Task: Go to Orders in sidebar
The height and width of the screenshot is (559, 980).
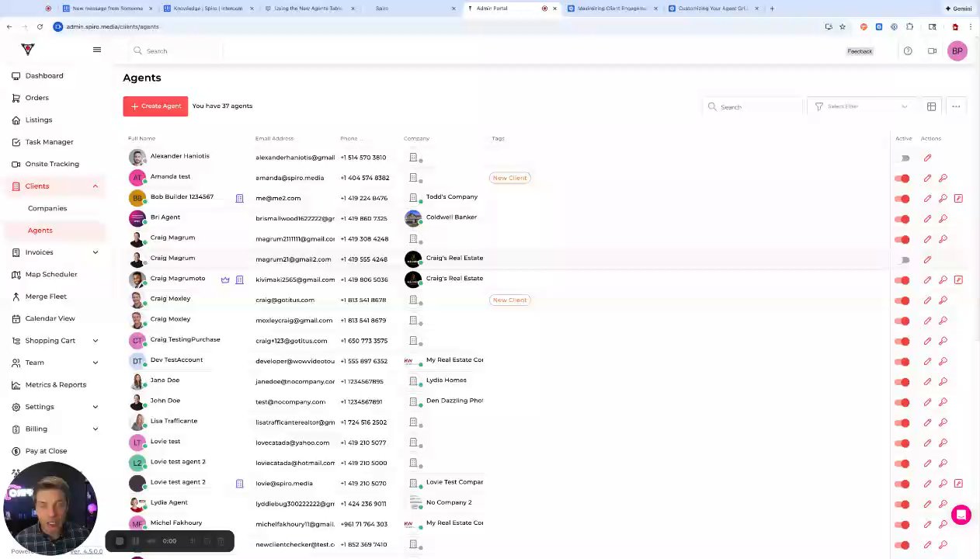Action: (x=36, y=98)
